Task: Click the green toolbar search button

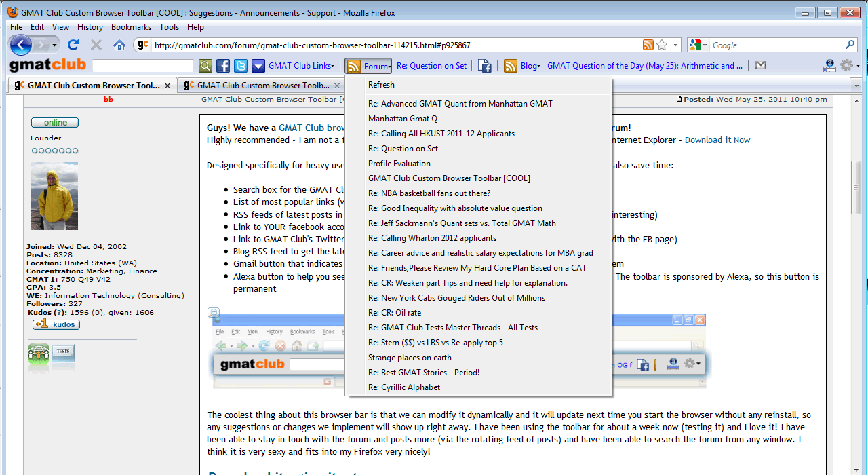Action: point(205,66)
